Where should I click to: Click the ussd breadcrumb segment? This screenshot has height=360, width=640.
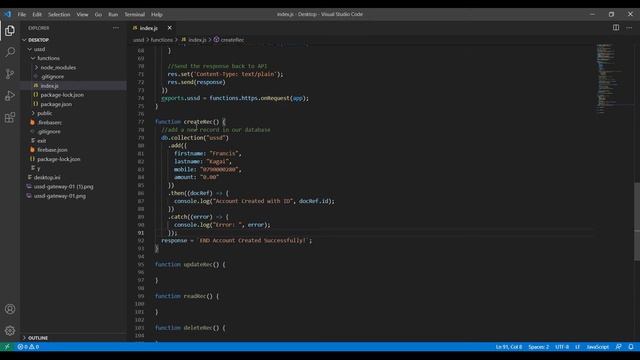(138, 40)
